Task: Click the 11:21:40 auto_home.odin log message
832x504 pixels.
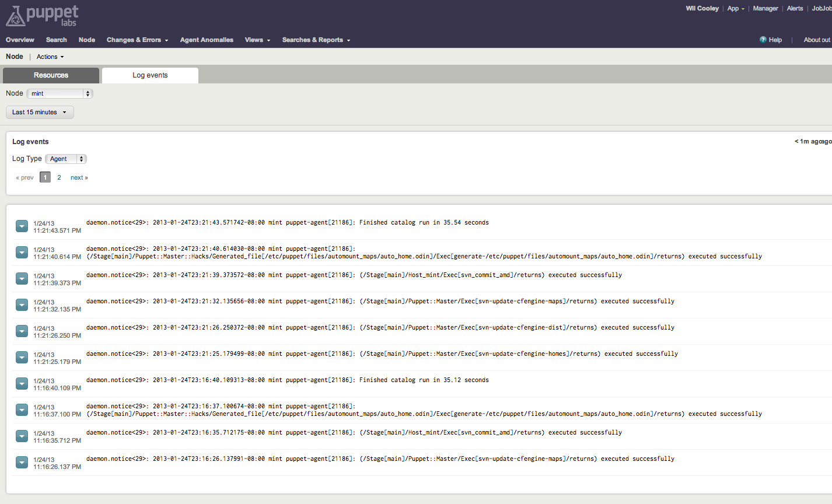Action: click(424, 253)
